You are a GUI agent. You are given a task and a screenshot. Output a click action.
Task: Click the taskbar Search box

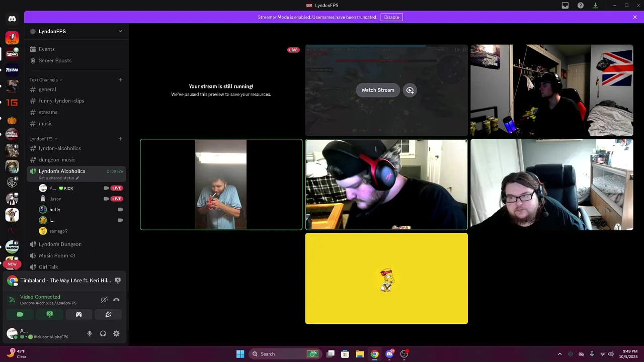285,354
